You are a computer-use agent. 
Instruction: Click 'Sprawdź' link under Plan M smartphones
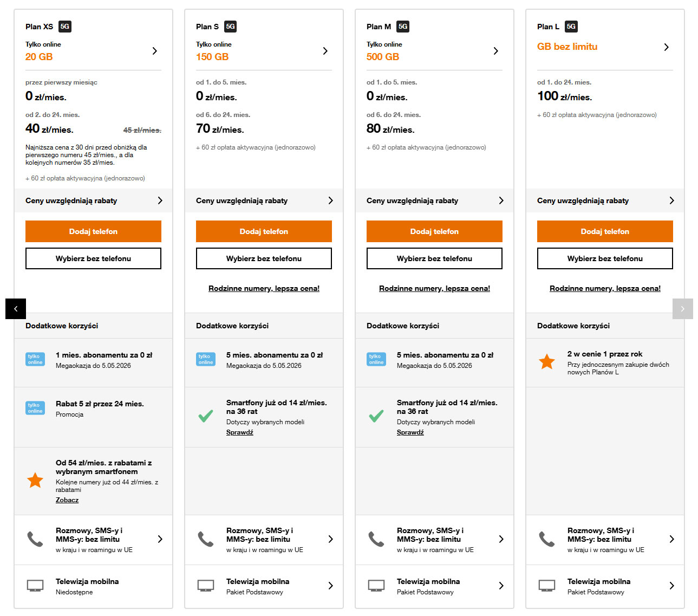pos(410,432)
